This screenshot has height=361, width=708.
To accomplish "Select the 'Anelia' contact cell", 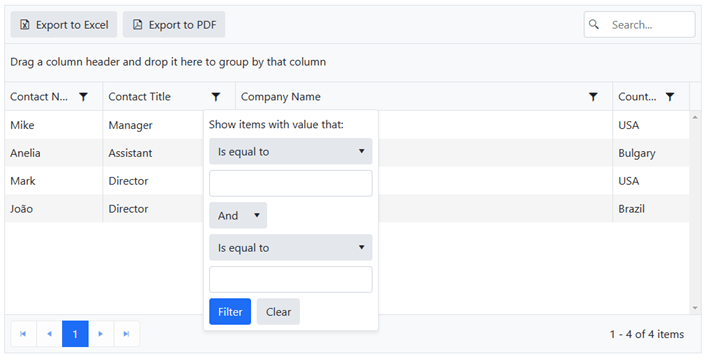I will [54, 153].
